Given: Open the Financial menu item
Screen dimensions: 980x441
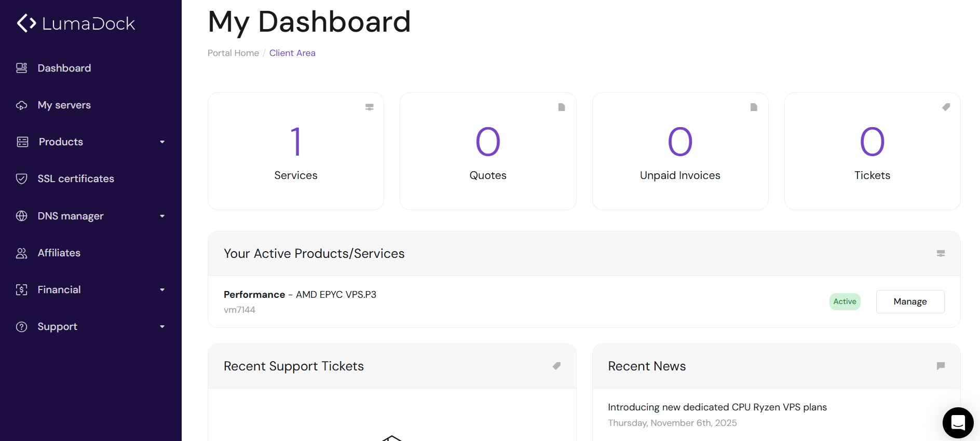Looking at the screenshot, I should [x=59, y=290].
